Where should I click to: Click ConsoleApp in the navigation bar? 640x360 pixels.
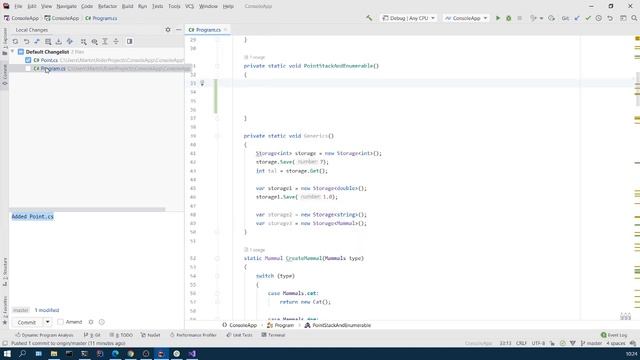pyautogui.click(x=21, y=18)
